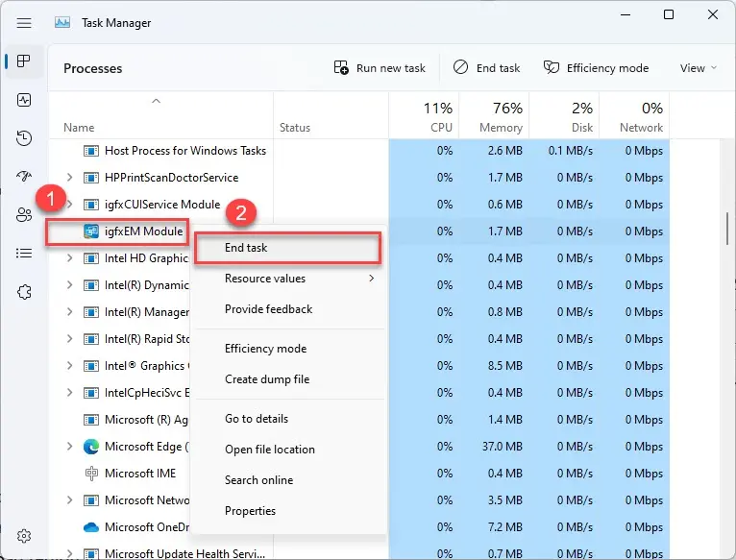Click Efficiency mode toolbar button

click(596, 68)
